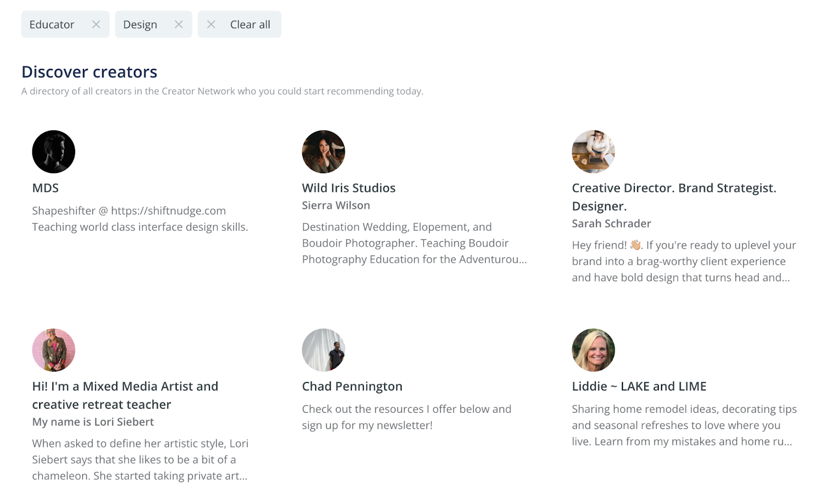Click the Chad Pennington name link
The width and height of the screenshot is (834, 504).
[x=352, y=386]
